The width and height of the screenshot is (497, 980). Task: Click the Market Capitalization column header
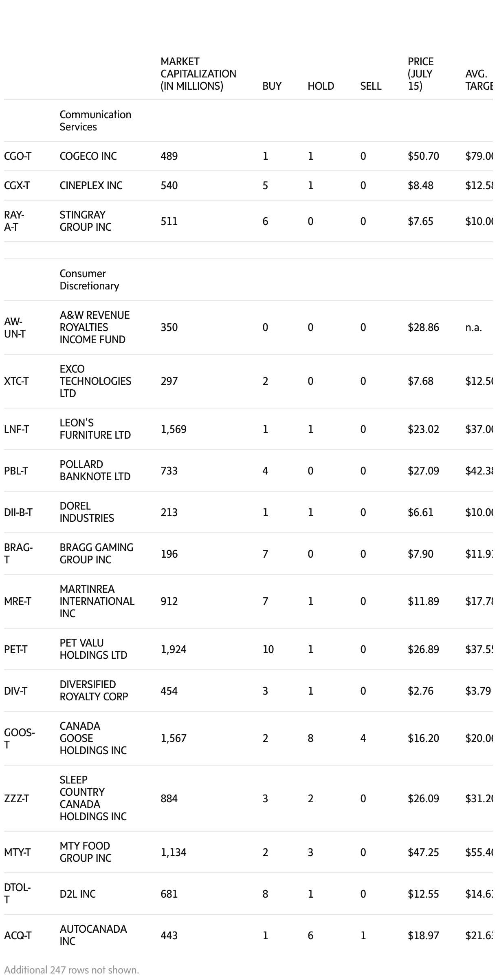click(198, 74)
